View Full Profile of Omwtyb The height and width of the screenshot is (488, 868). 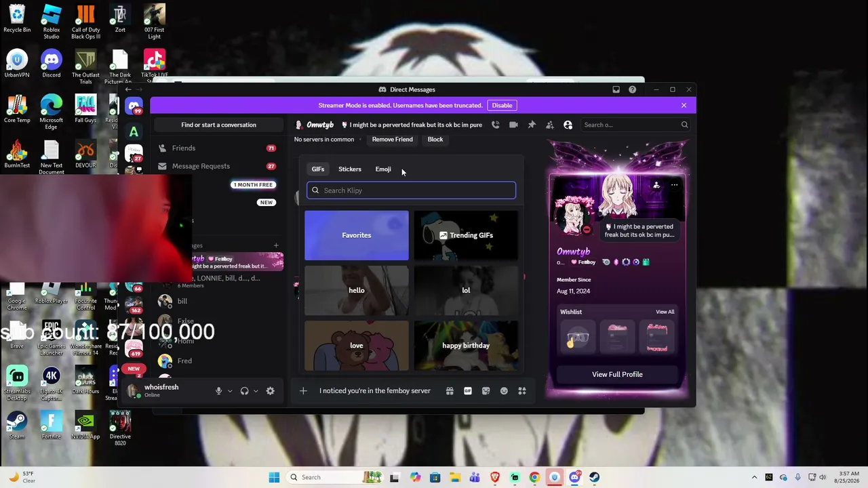click(617, 374)
